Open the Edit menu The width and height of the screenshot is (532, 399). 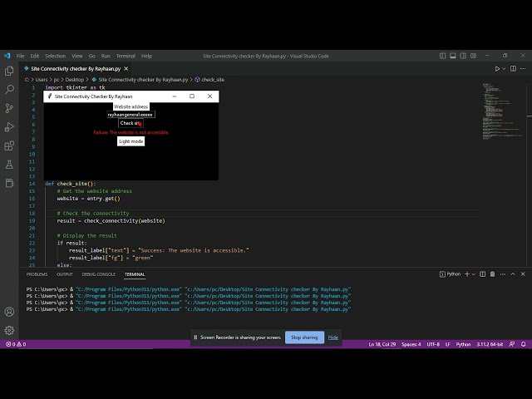[35, 56]
